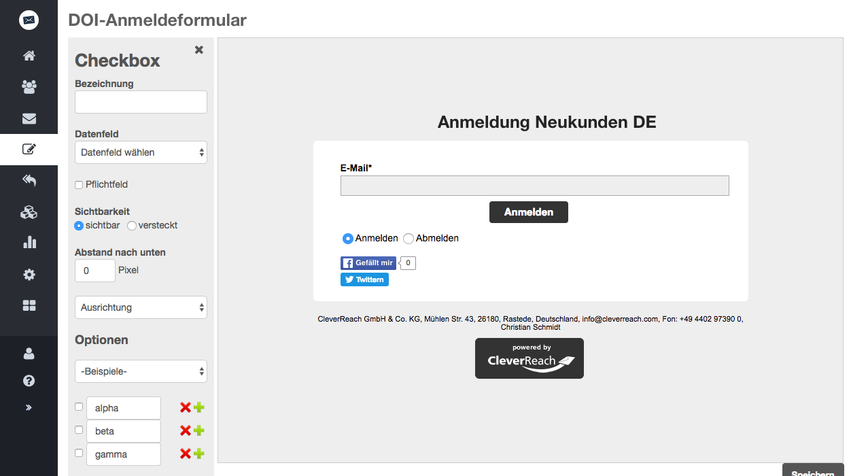Add an option after gamma
The height and width of the screenshot is (476, 868).
[198, 454]
